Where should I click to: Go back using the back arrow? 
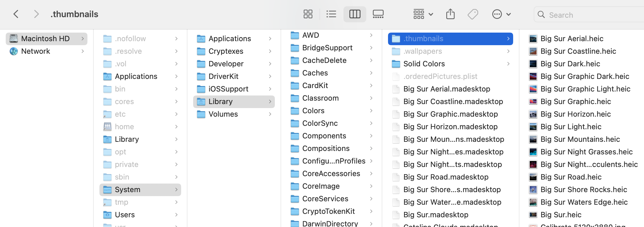[16, 14]
